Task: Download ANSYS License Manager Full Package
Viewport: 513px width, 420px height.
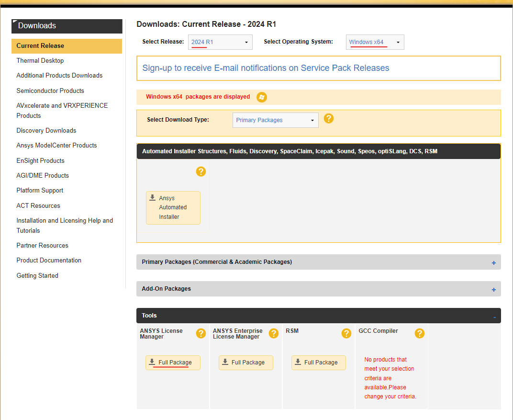Action: [173, 363]
